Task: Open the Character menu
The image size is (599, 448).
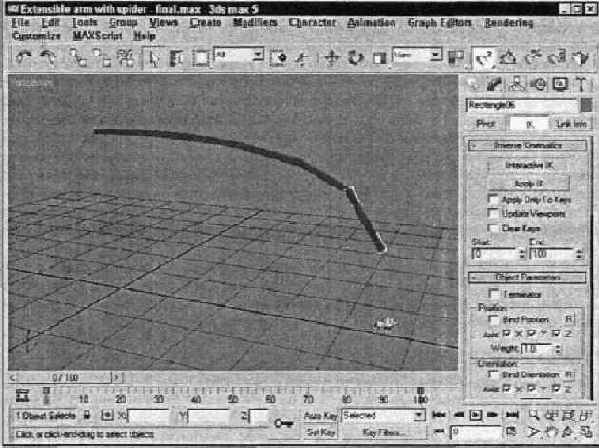Action: click(x=312, y=23)
